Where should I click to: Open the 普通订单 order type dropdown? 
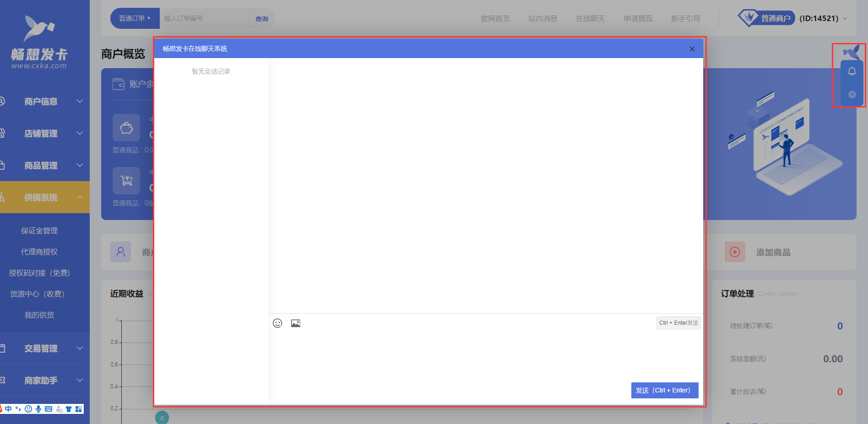(x=135, y=18)
